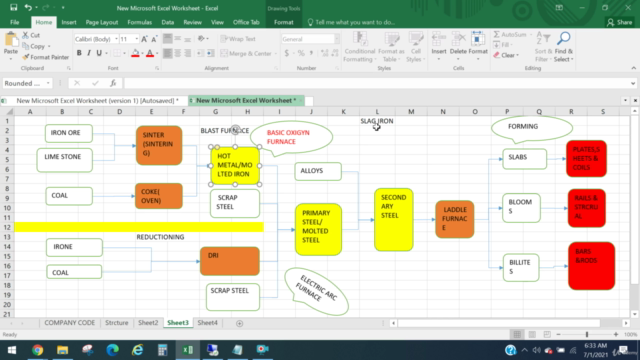This screenshot has width=640, height=360.
Task: Select the Sheet4 tab
Action: coord(208,323)
